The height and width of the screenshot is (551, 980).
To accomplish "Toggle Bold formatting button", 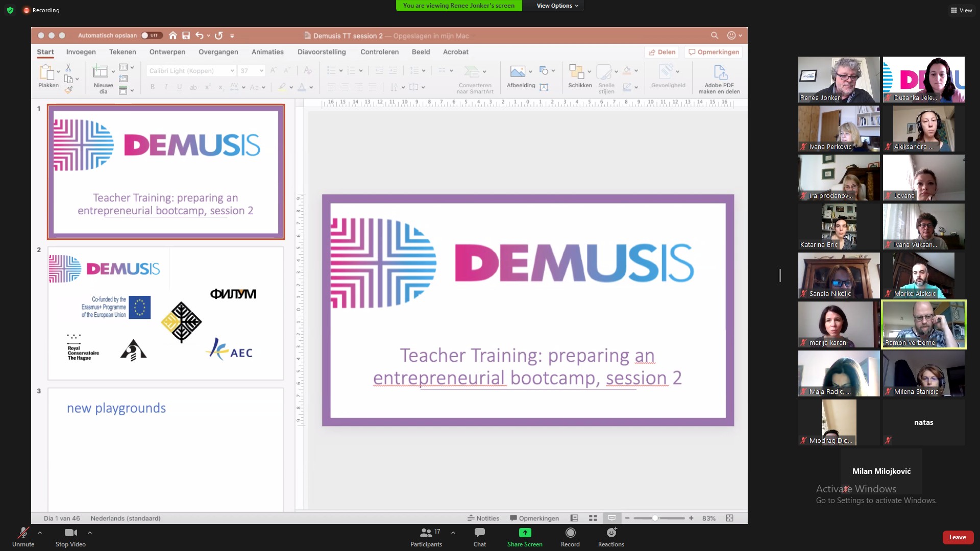I will 152,87.
